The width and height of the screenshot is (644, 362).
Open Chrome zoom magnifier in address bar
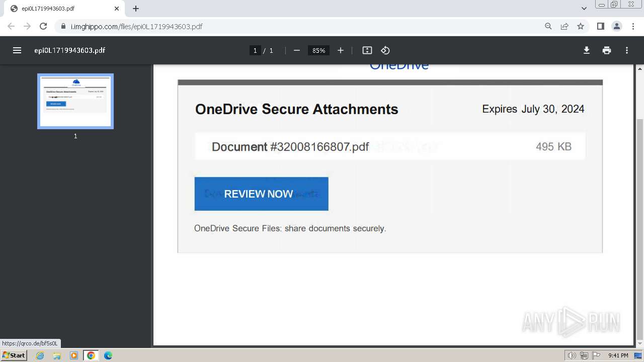pyautogui.click(x=548, y=26)
